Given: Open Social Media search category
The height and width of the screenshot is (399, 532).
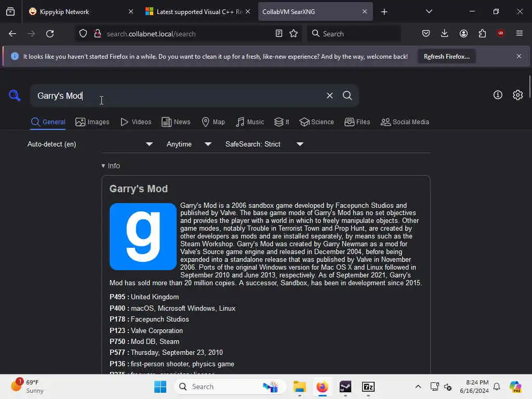Looking at the screenshot, I should (405, 122).
